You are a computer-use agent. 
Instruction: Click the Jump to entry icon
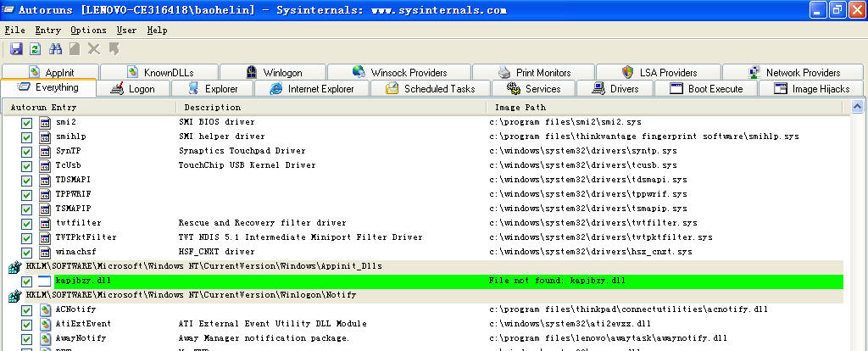(x=114, y=48)
